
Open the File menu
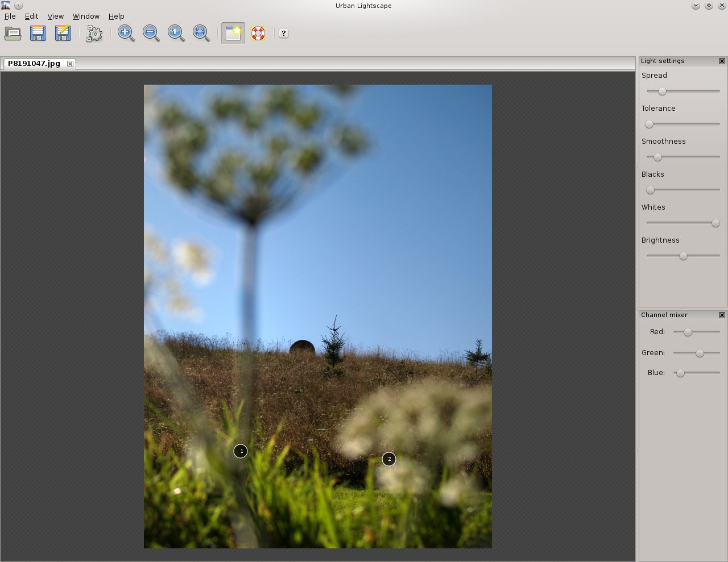[10, 16]
